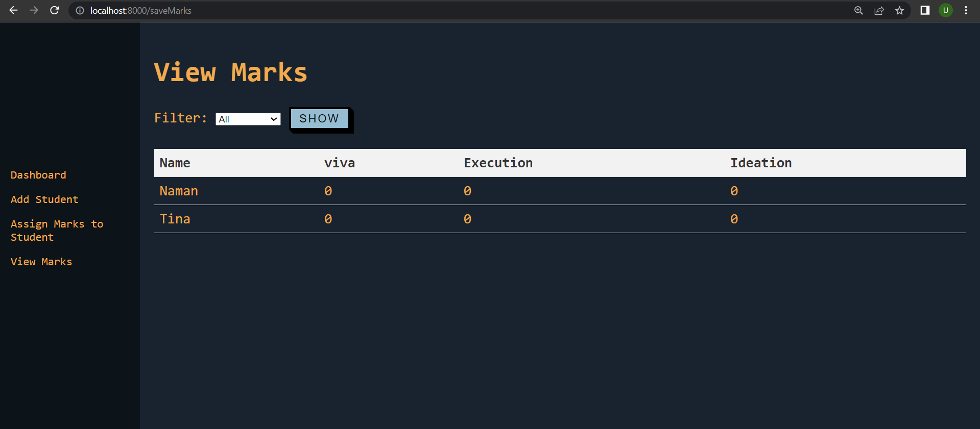View site information icon
This screenshot has width=980, height=429.
click(80, 10)
